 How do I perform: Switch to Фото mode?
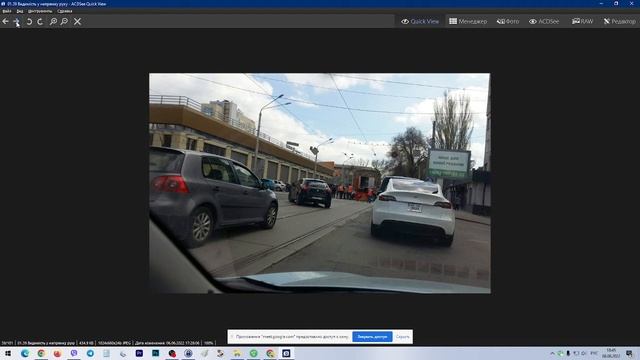[508, 21]
